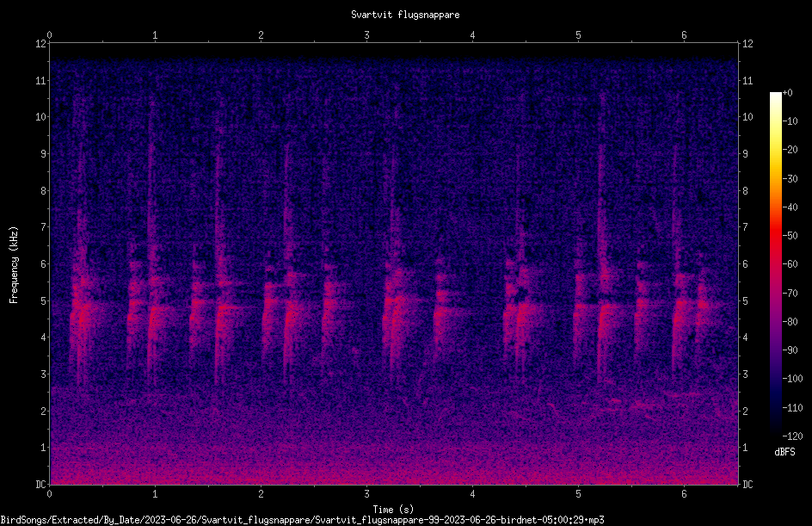The image size is (812, 526).
Task: Click the "Time (s)" axis label
Action: click(393, 510)
